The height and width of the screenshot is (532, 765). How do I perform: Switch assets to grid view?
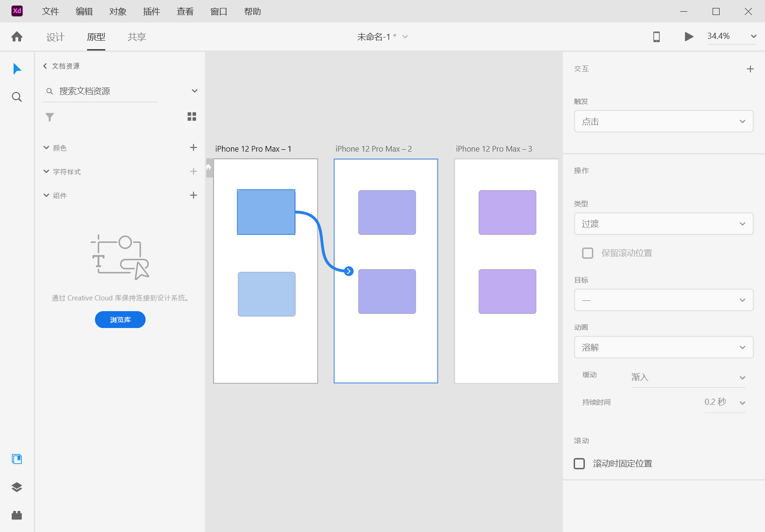pyautogui.click(x=192, y=117)
